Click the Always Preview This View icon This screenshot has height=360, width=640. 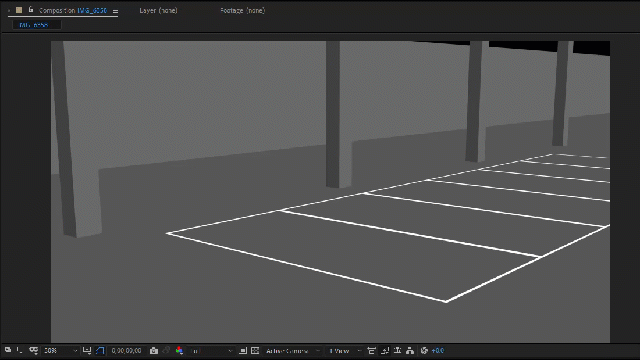(8, 350)
